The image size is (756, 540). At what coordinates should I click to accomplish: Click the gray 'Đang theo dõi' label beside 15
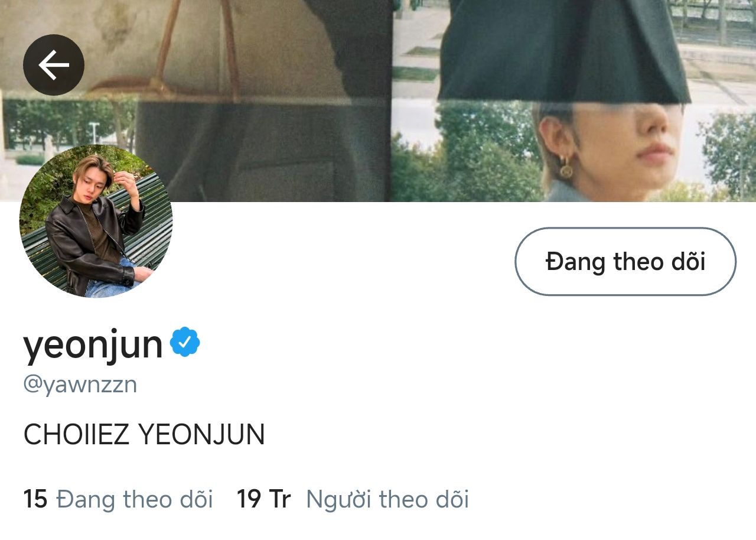[x=135, y=499]
